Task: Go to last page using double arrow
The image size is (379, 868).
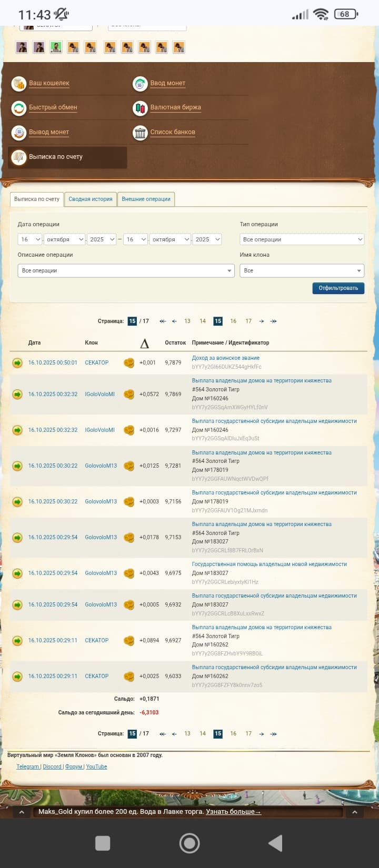Action: [273, 321]
